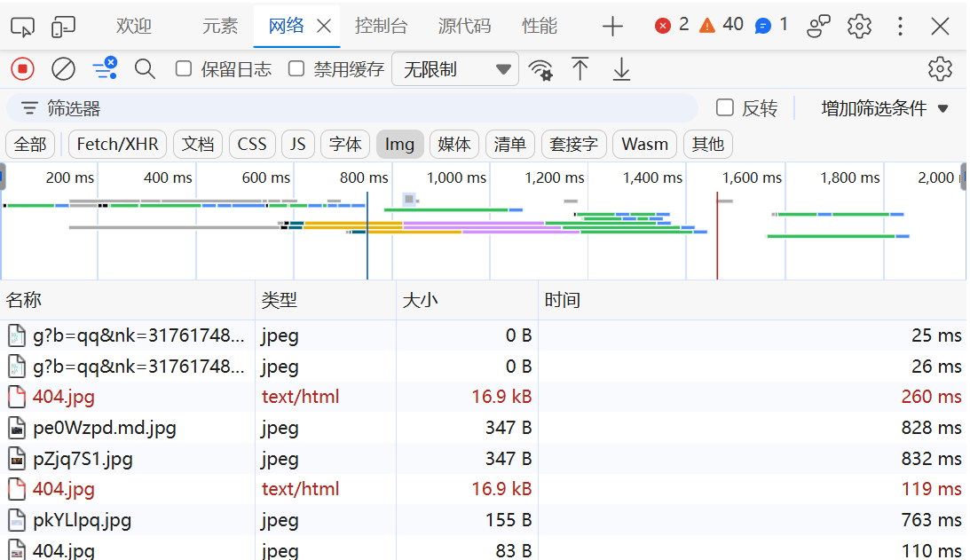Toggle device emulation icon
The image size is (970, 560).
click(63, 26)
